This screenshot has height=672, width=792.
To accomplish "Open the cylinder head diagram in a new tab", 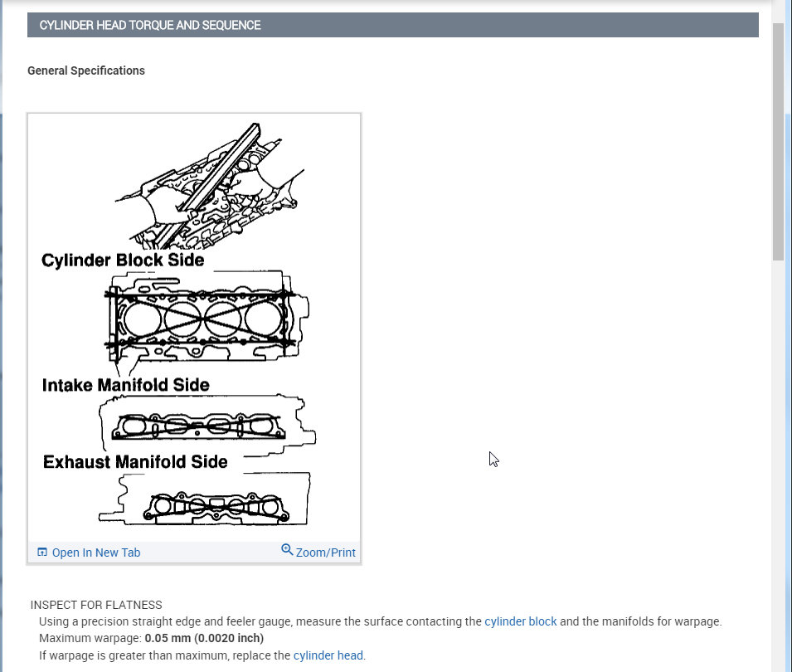I will click(x=95, y=552).
